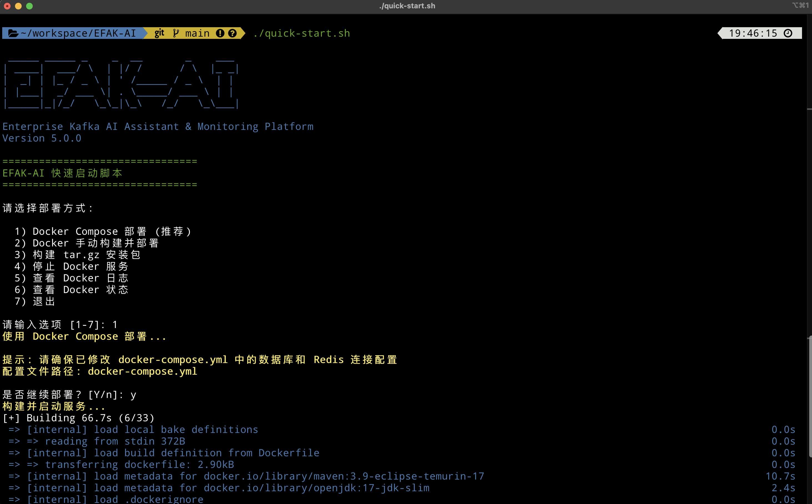This screenshot has width=812, height=504.
Task: Click the folder icon in the prompt
Action: (x=13, y=33)
